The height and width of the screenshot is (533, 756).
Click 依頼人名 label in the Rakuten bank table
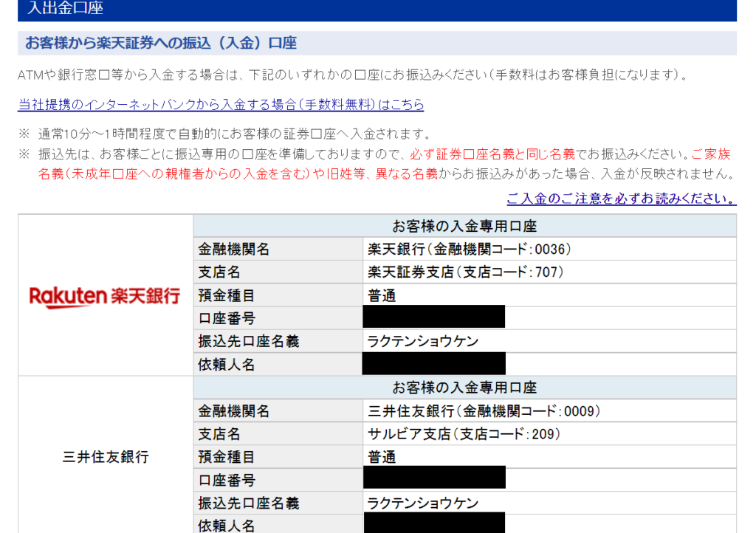click(x=278, y=365)
